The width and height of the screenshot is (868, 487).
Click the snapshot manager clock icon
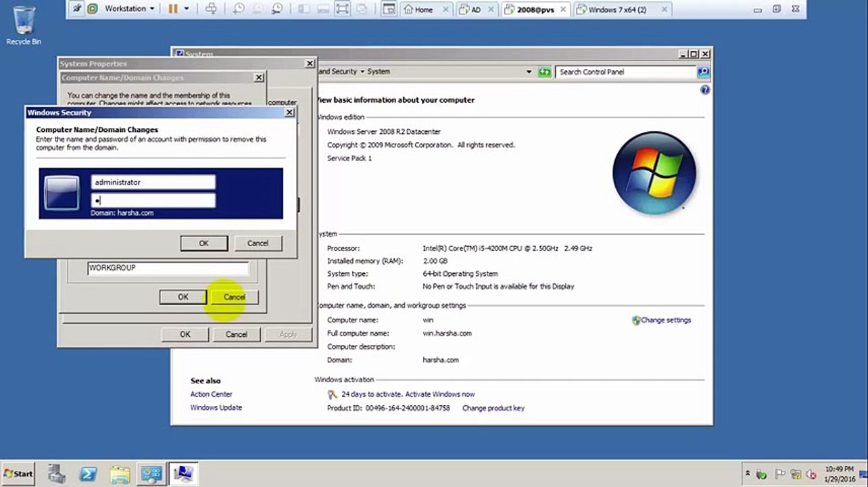click(277, 9)
